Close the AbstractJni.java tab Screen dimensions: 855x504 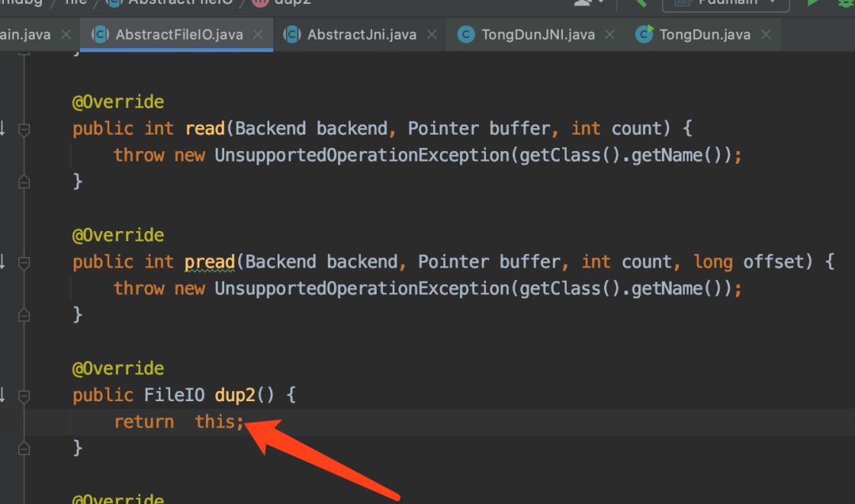point(432,35)
